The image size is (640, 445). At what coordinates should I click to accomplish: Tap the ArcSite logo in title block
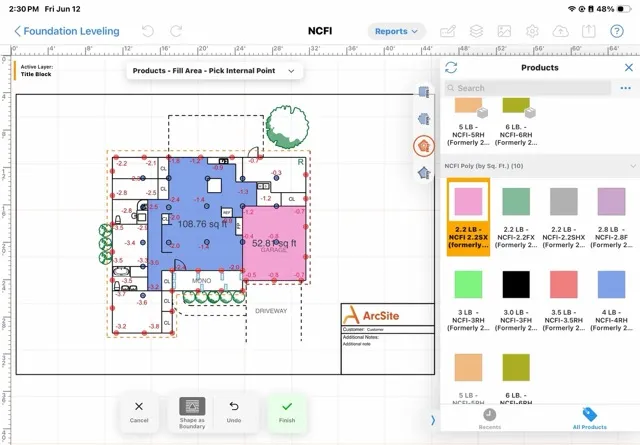coord(371,315)
